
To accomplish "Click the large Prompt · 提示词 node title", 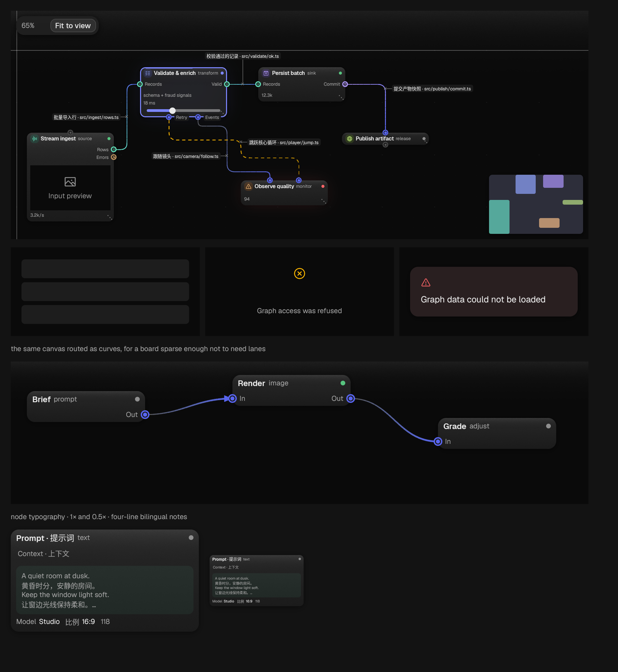I will coord(45,538).
